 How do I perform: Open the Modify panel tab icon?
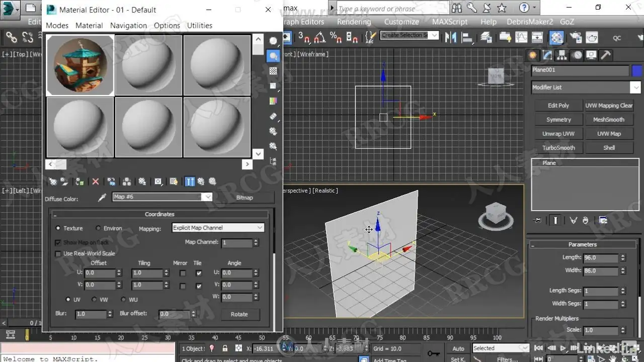[547, 55]
